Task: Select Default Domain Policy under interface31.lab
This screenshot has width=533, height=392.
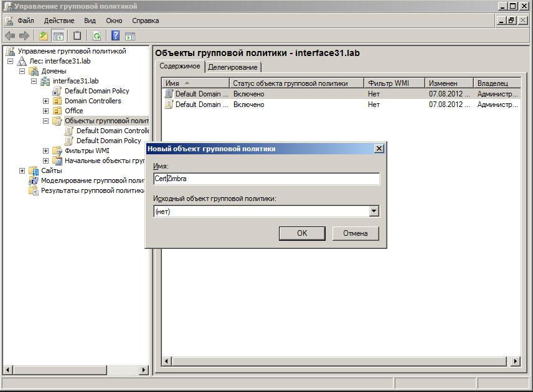Action: [97, 91]
